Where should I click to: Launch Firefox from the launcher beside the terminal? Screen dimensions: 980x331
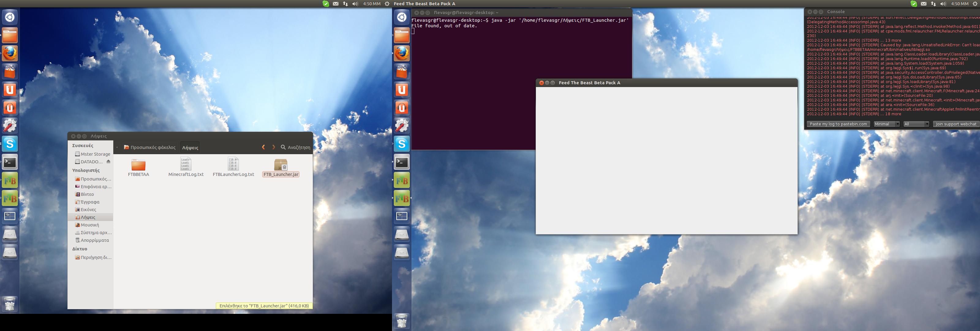(402, 53)
